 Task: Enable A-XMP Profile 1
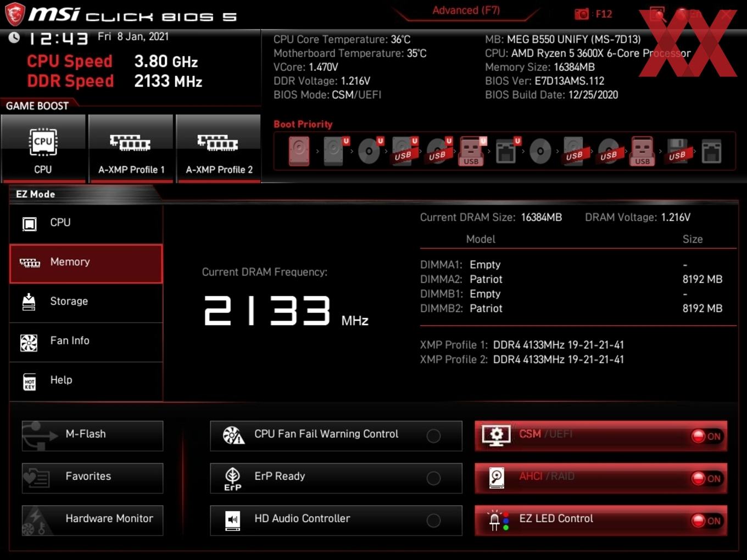click(x=131, y=148)
